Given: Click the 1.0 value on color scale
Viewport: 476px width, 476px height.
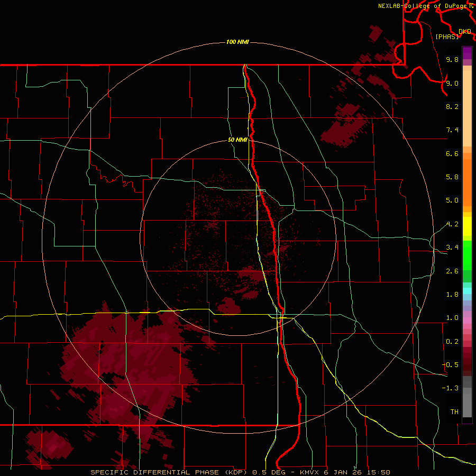Looking at the screenshot, I should click(x=452, y=318).
